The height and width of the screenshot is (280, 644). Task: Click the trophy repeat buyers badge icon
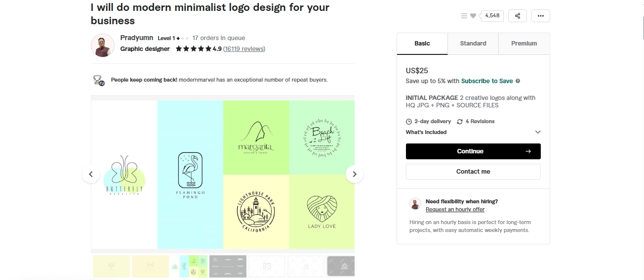click(x=99, y=80)
